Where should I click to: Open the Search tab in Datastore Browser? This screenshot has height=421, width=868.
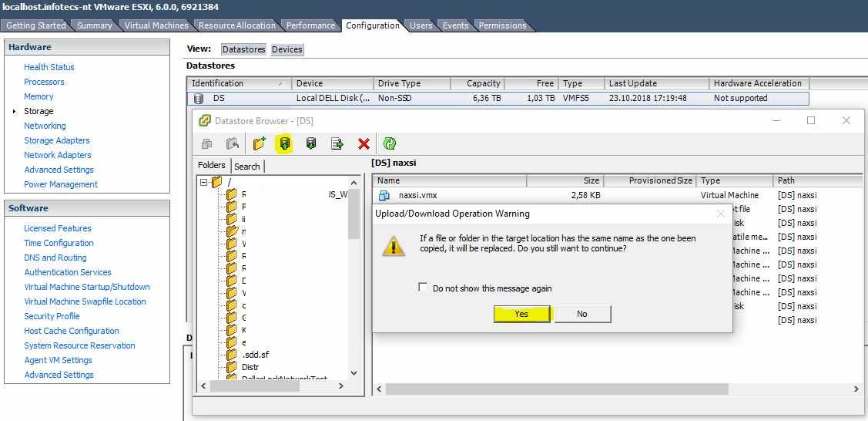(247, 167)
